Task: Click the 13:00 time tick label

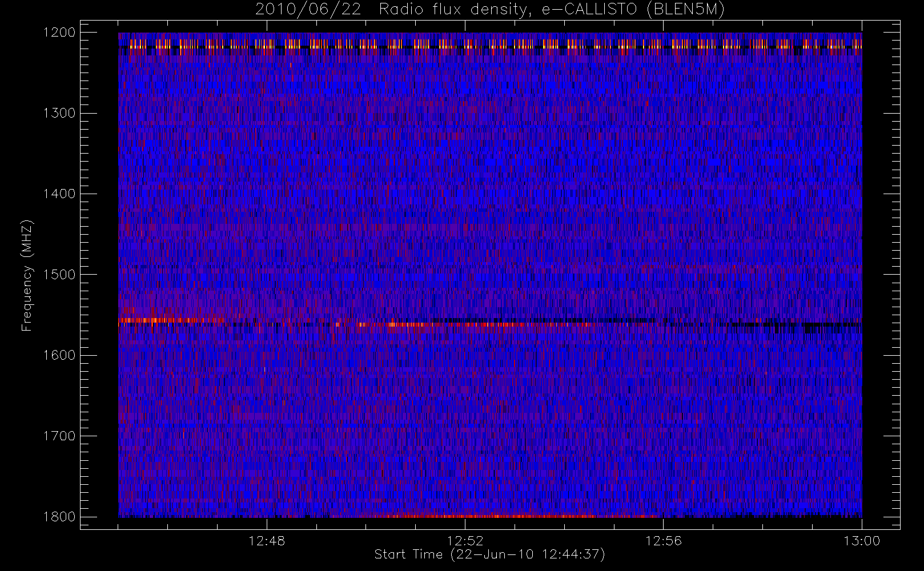Action: (x=861, y=541)
